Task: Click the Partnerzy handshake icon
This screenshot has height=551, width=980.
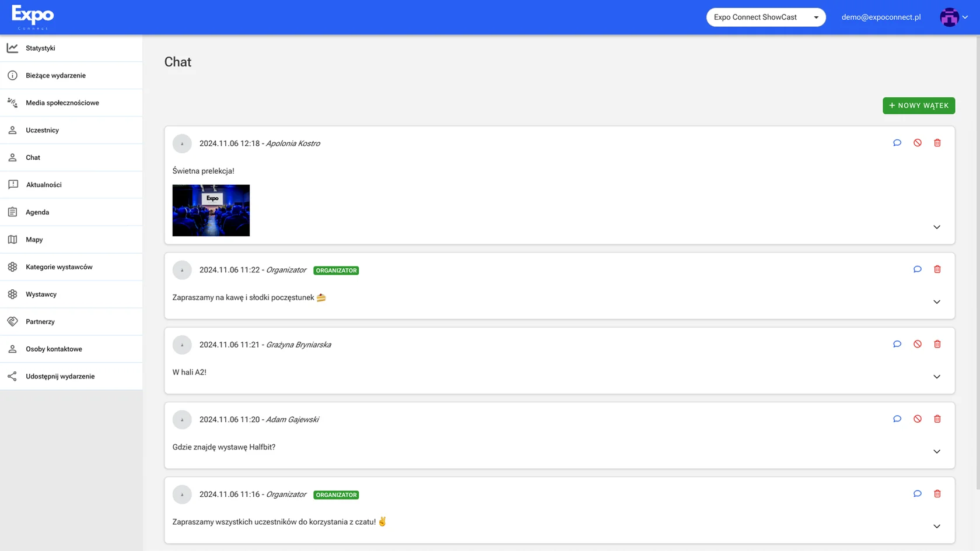Action: [12, 321]
